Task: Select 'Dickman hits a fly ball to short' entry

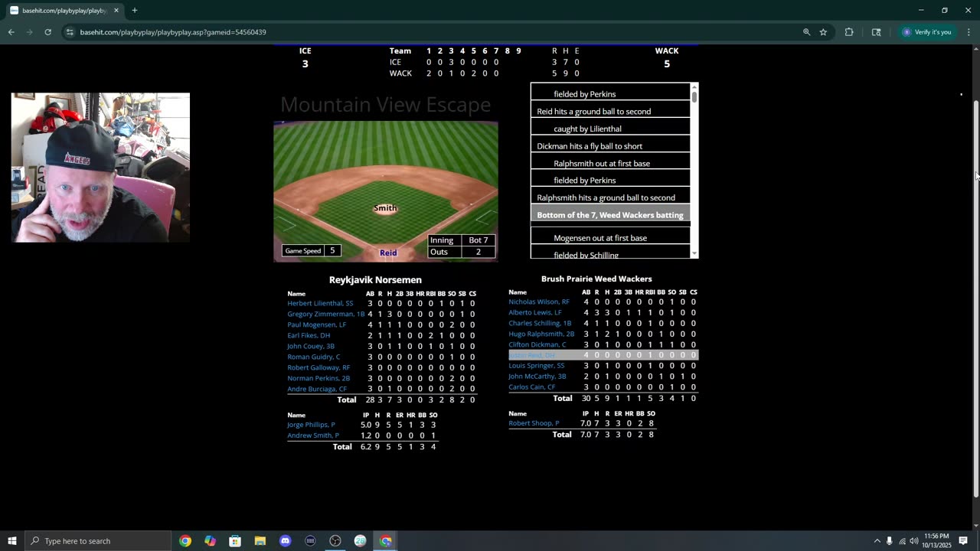Action: coord(610,146)
